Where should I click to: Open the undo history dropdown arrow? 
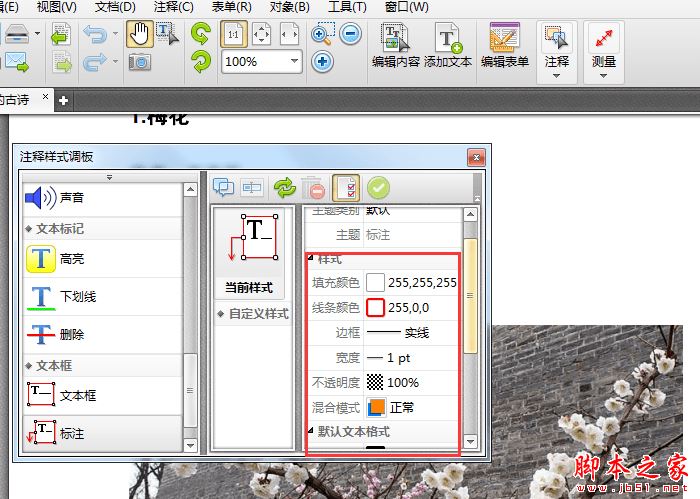[115, 33]
